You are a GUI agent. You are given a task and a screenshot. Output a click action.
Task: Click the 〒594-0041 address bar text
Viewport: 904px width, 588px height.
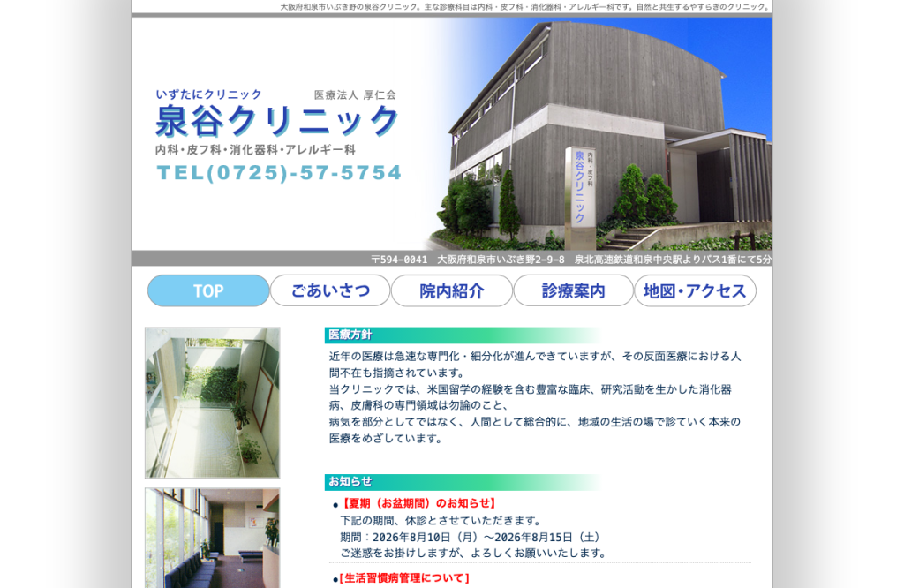coord(571,260)
